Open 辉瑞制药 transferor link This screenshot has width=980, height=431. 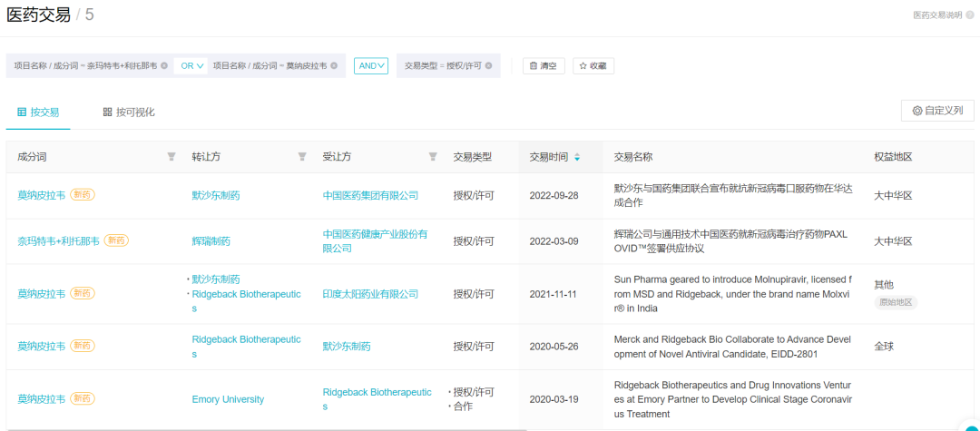[211, 240]
